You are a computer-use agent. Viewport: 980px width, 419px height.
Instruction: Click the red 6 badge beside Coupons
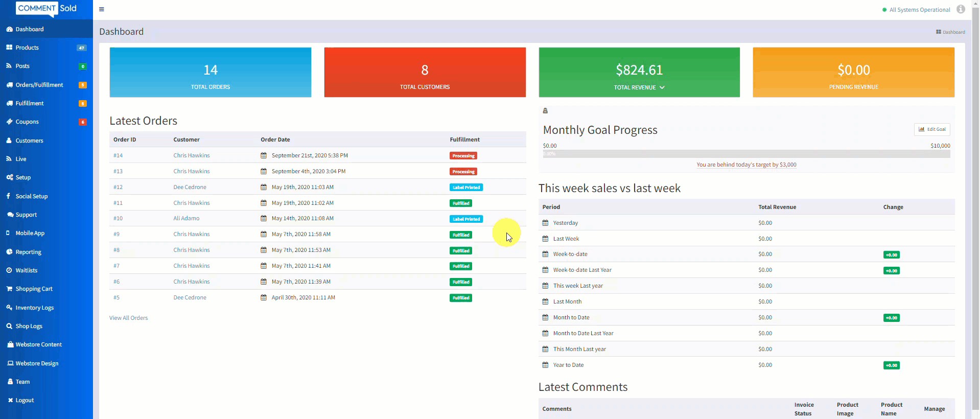pyautogui.click(x=83, y=122)
